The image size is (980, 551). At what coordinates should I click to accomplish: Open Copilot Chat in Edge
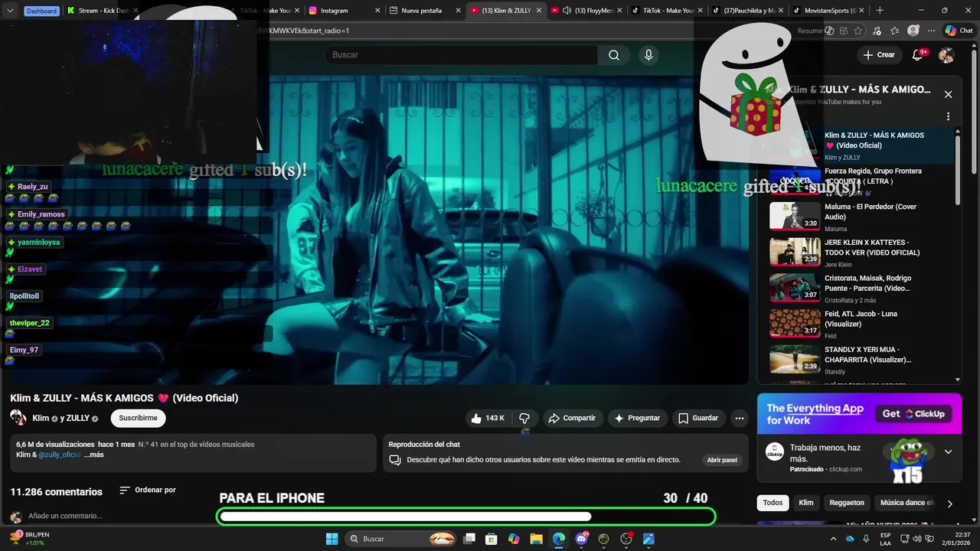959,31
